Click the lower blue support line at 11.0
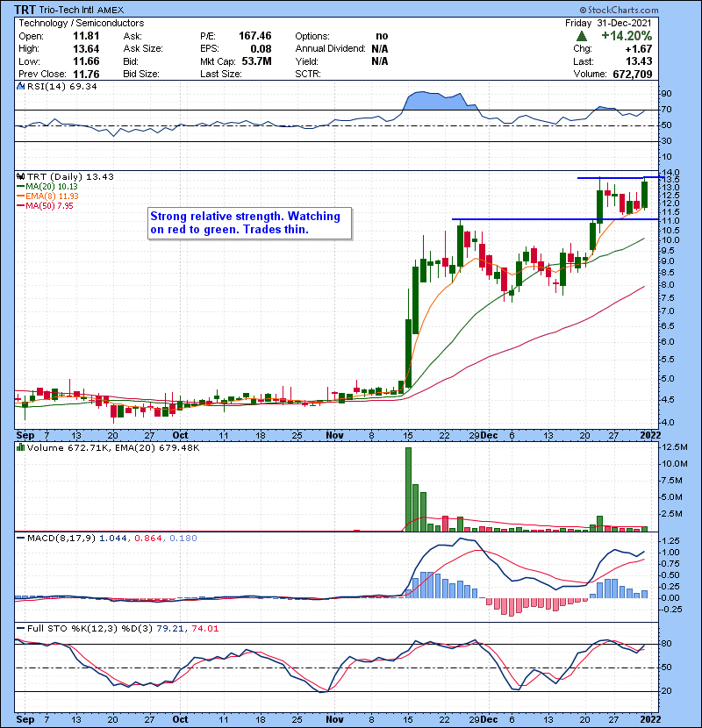The height and width of the screenshot is (728, 702). pyautogui.click(x=555, y=219)
